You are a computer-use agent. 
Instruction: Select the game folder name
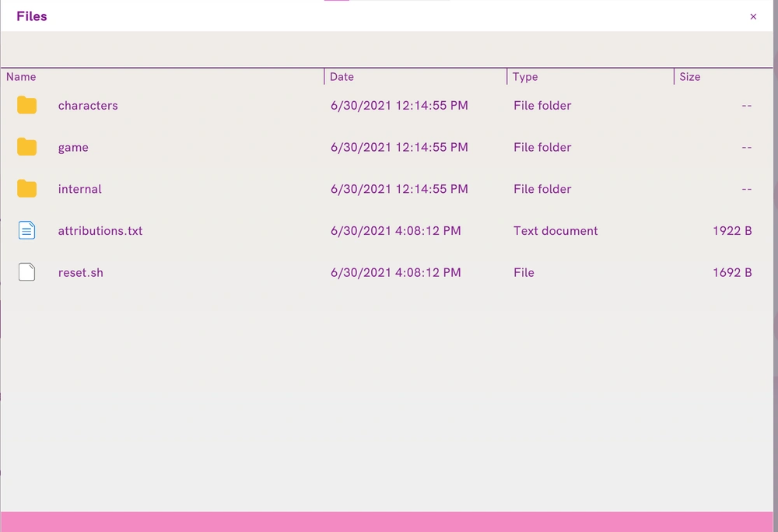73,148
